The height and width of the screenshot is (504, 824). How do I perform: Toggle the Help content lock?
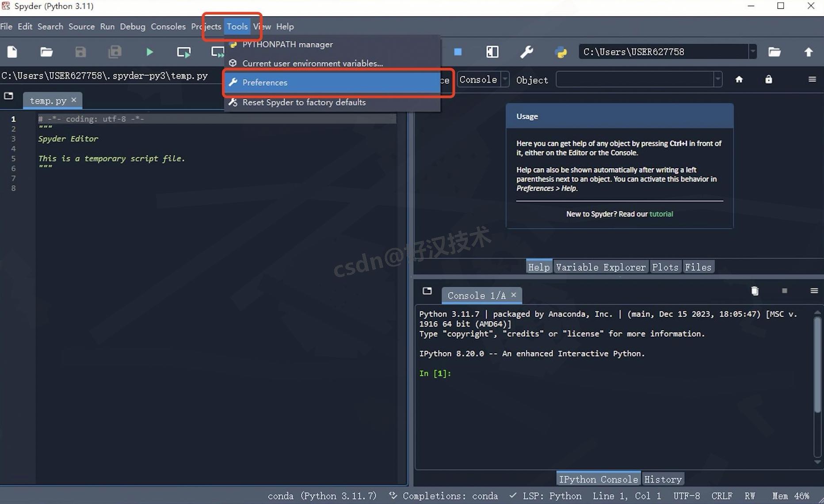pos(769,79)
